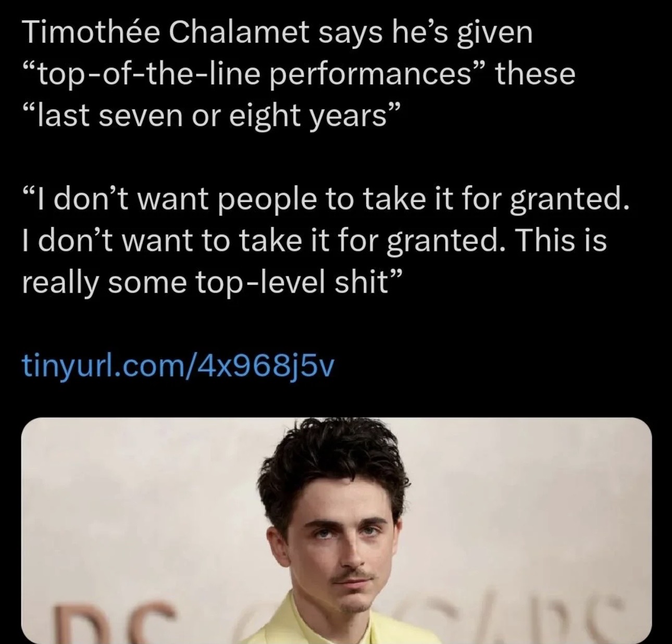
Task: Open the attached photo preview
Action: [337, 531]
